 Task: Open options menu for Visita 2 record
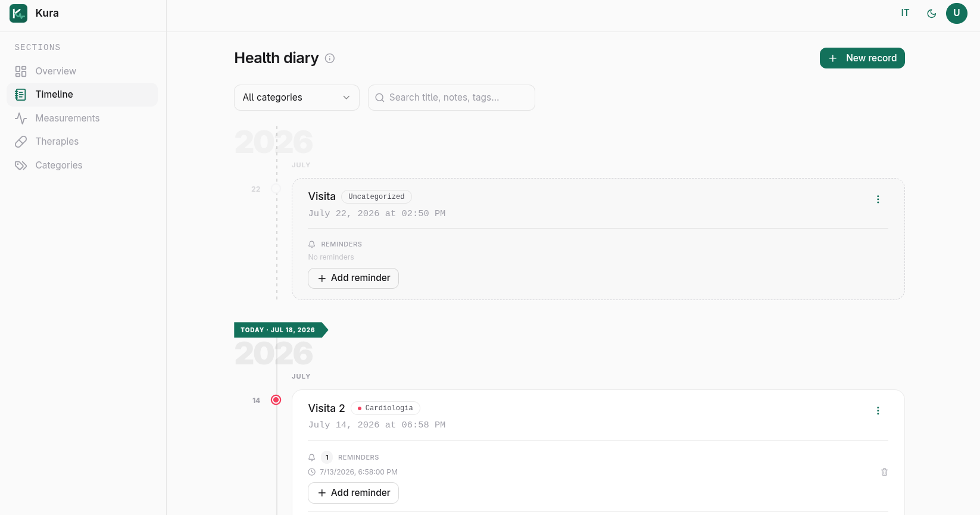tap(878, 411)
